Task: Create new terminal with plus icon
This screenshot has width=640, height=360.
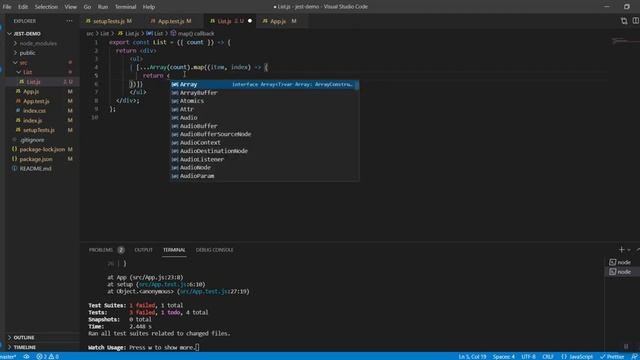Action: click(622, 249)
